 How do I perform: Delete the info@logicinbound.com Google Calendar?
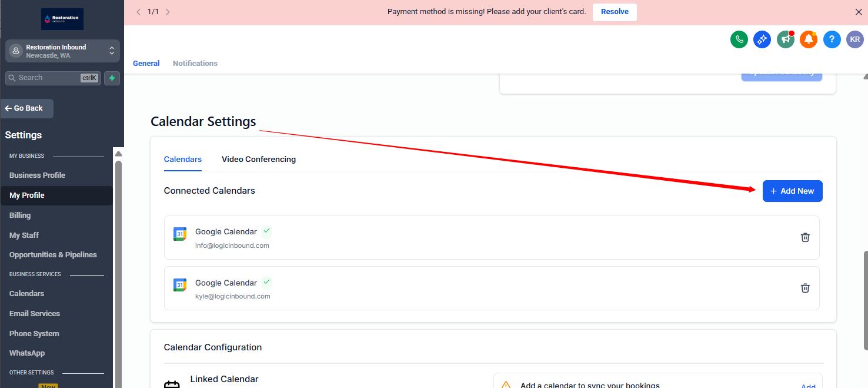tap(805, 237)
